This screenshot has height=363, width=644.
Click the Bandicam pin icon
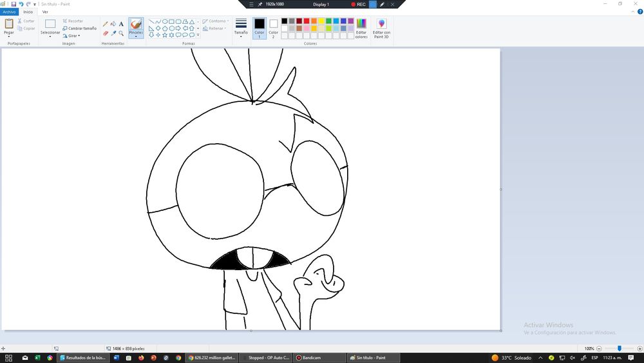(x=260, y=4)
